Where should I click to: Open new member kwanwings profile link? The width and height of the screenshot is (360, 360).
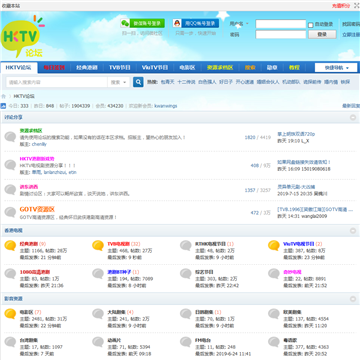coord(166,106)
